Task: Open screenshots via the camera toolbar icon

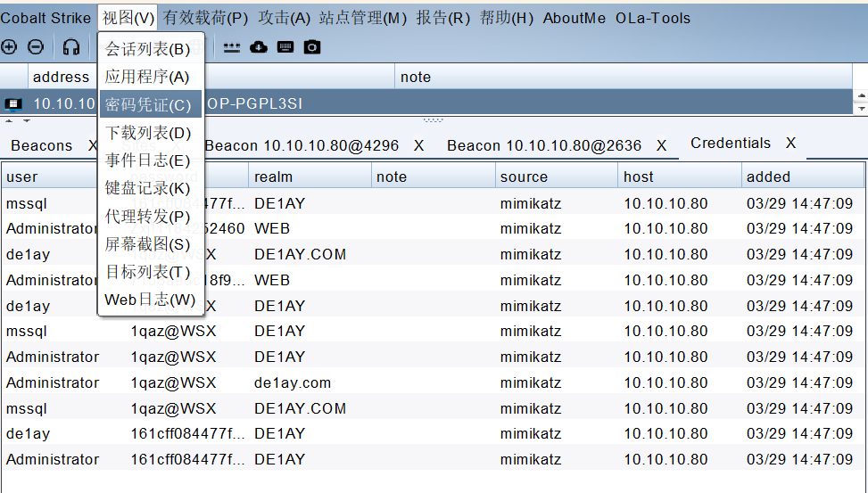Action: pos(311,47)
